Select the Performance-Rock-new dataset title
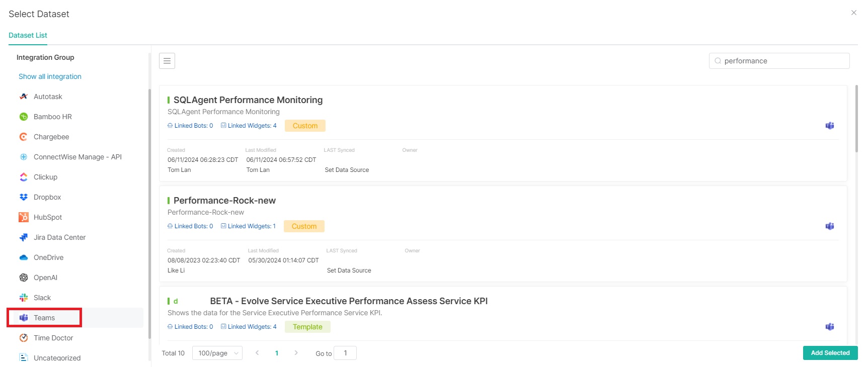The width and height of the screenshot is (868, 367). [224, 201]
